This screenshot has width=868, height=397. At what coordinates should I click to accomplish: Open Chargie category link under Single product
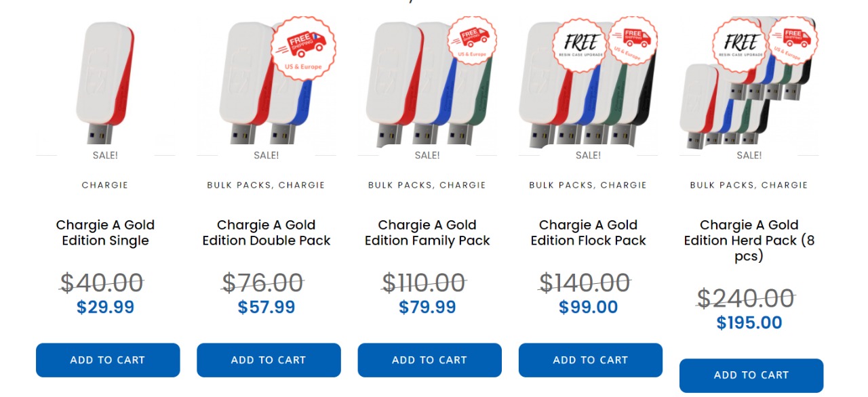[105, 185]
